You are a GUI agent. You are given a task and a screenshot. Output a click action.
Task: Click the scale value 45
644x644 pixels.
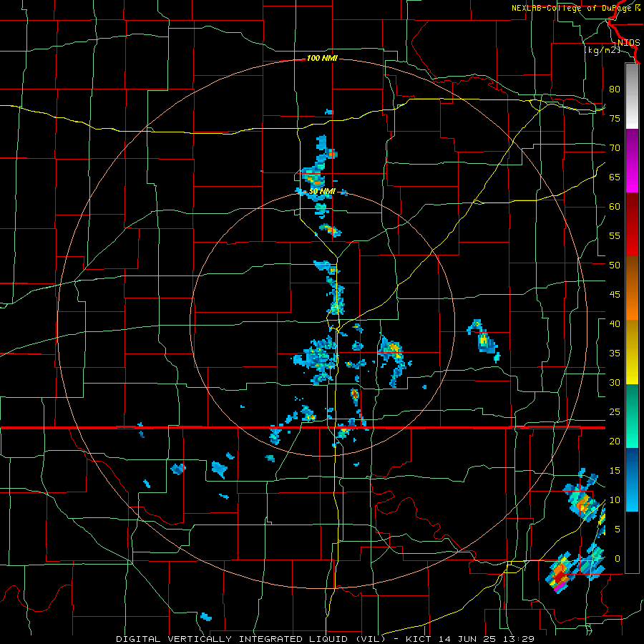(x=615, y=295)
